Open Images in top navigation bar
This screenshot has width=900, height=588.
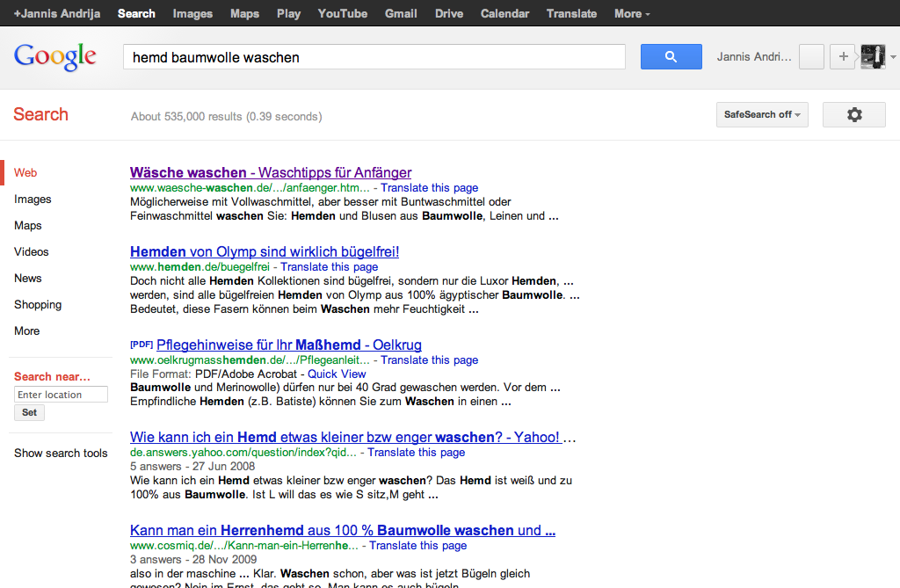click(x=192, y=14)
